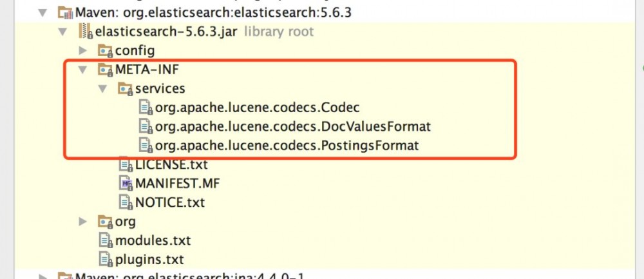Click the org package folder icon
This screenshot has height=279, width=644.
click(105, 222)
